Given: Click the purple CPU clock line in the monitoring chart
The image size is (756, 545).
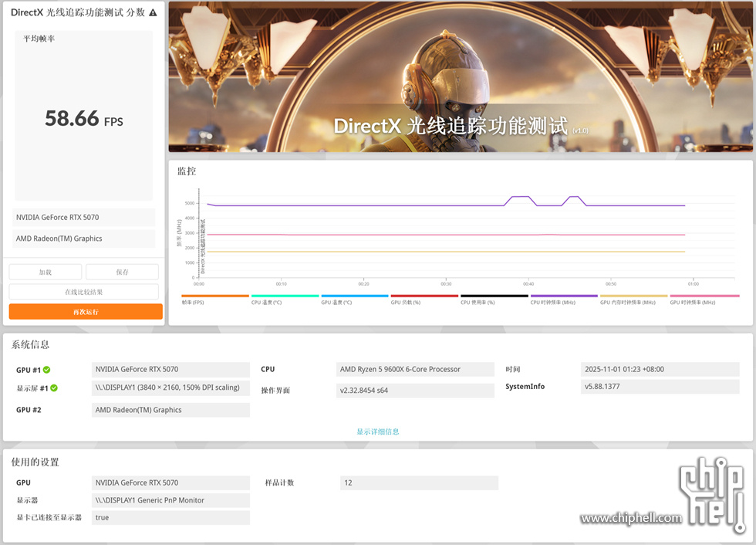Looking at the screenshot, I should (x=386, y=205).
